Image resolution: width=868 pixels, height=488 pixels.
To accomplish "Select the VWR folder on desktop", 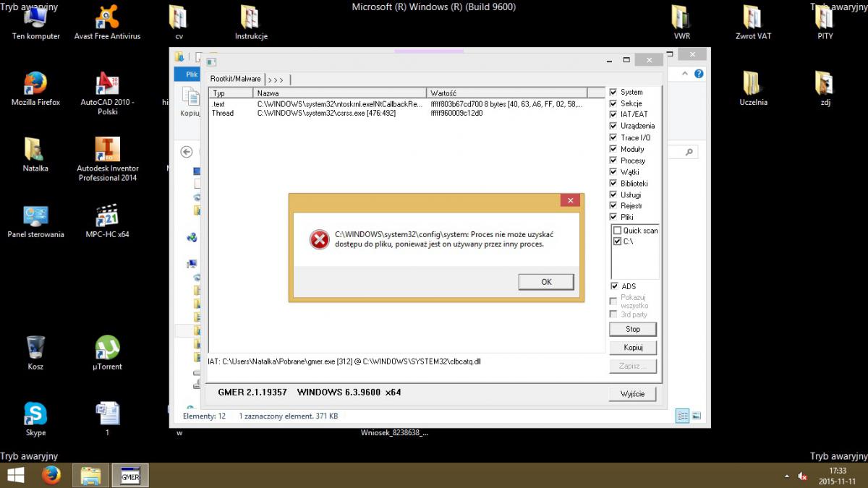I will (x=681, y=22).
